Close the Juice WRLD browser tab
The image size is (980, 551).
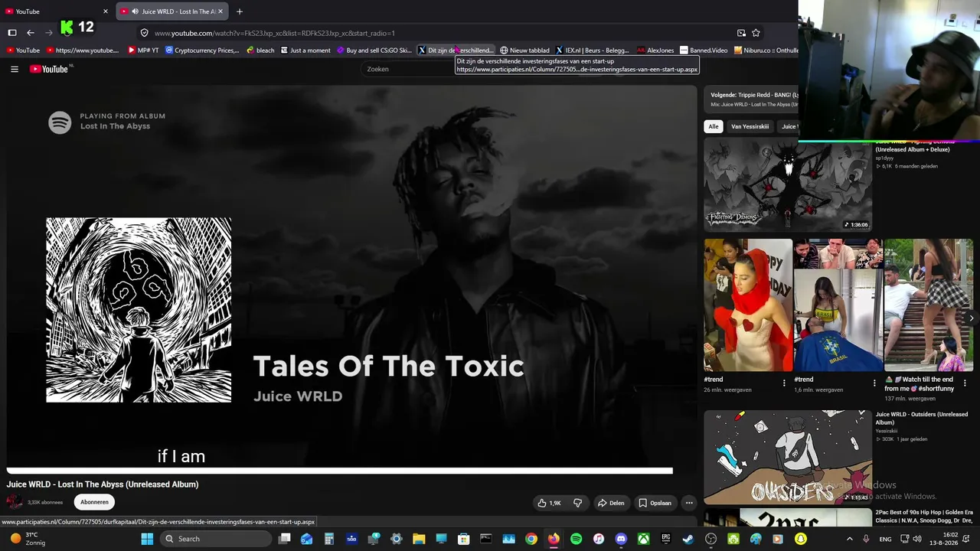220,11
